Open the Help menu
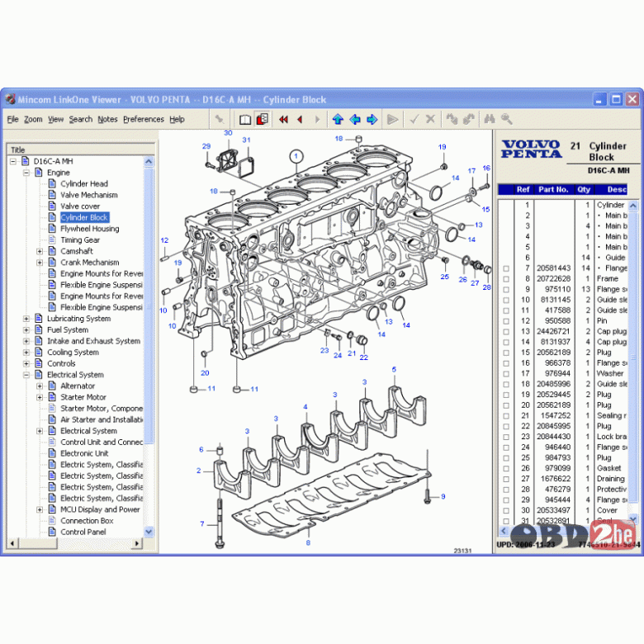Screen dimensions: 644x644 tap(177, 120)
